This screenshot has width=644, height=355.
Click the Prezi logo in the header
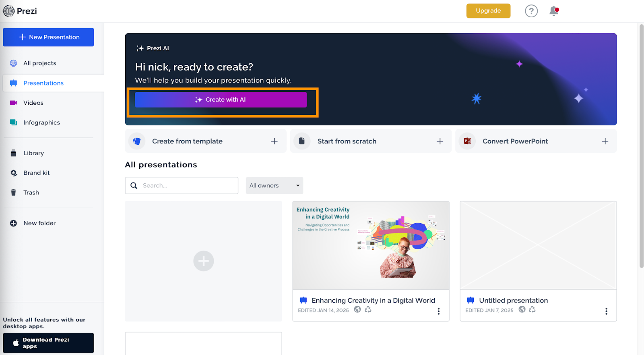coord(20,11)
